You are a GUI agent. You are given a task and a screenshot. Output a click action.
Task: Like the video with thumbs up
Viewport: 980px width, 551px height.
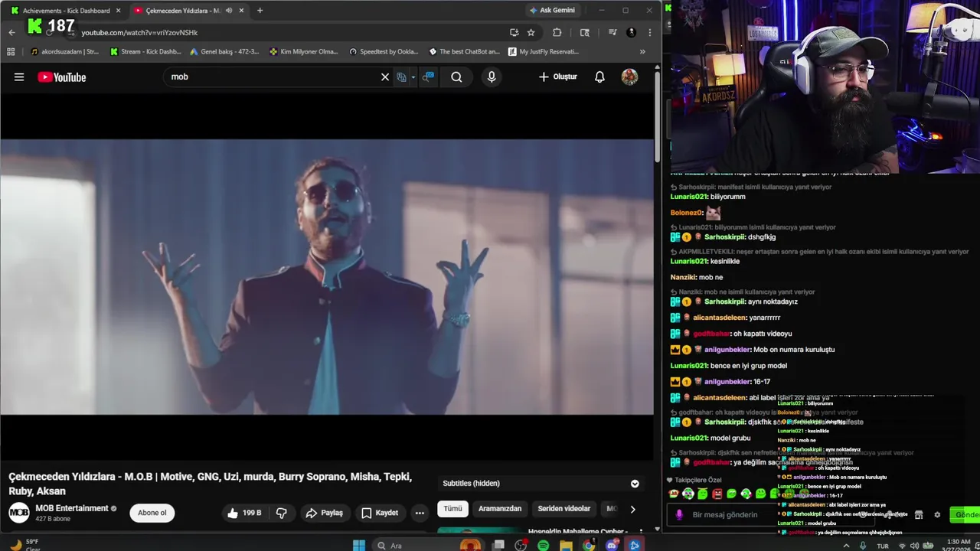(245, 513)
